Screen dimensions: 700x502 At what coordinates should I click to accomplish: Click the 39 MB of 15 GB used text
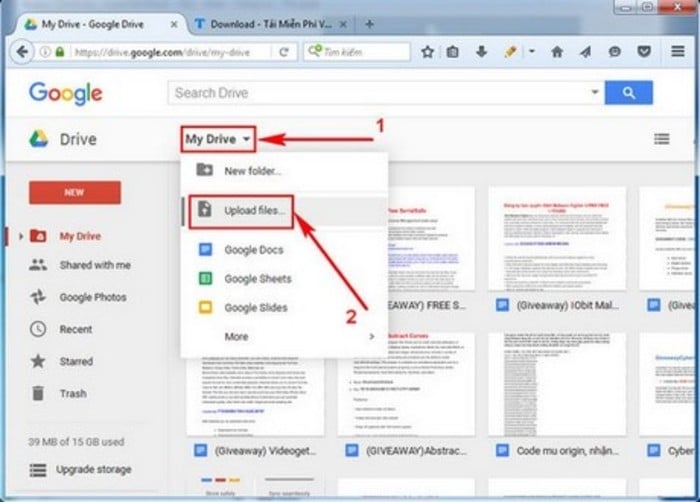point(76,442)
